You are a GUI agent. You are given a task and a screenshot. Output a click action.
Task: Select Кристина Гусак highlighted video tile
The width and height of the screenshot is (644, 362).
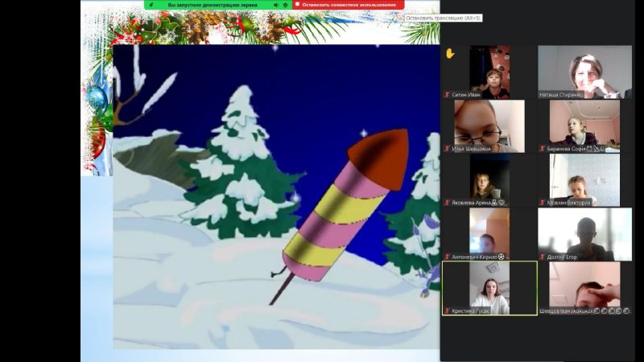click(x=489, y=286)
